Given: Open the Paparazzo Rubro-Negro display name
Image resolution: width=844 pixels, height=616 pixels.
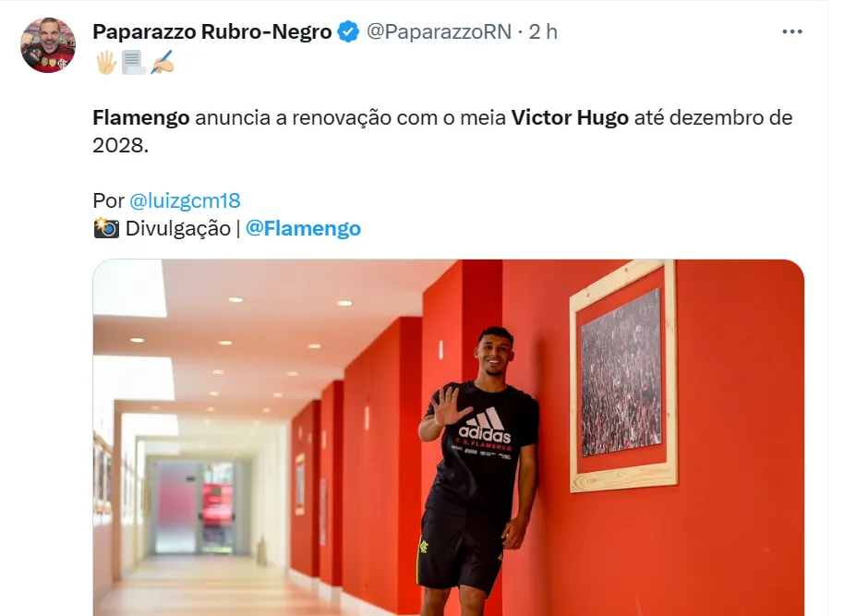Looking at the screenshot, I should [212, 31].
